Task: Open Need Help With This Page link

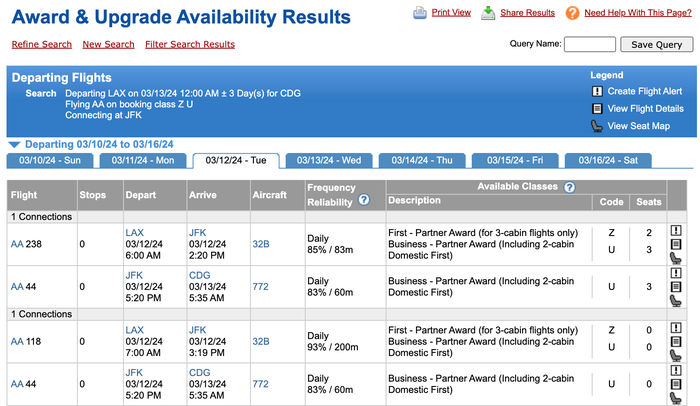Action: pos(638,13)
